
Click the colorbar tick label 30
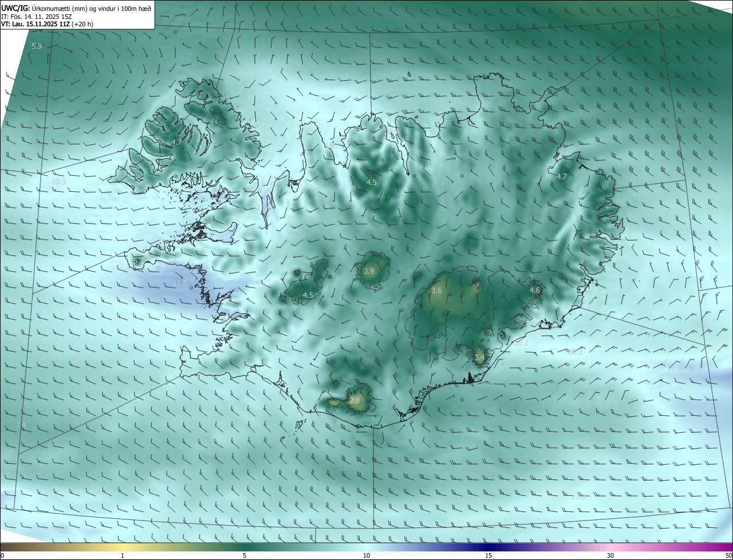point(610,555)
